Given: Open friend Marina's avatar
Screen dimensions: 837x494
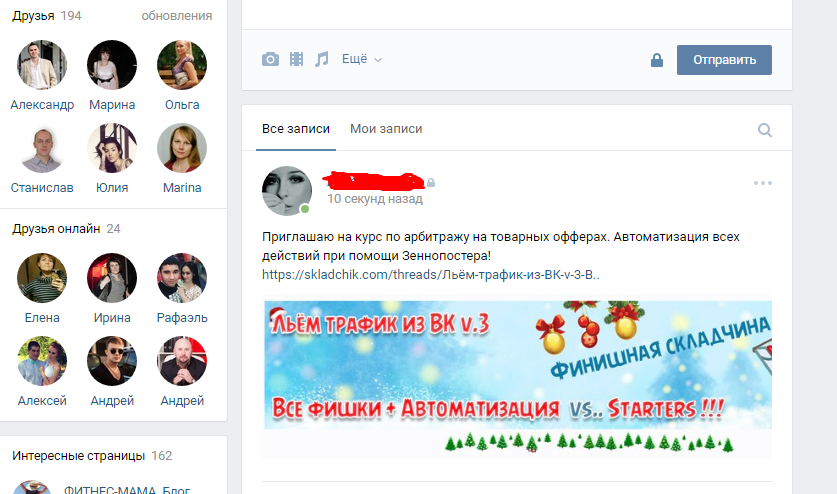Looking at the screenshot, I should 182,148.
